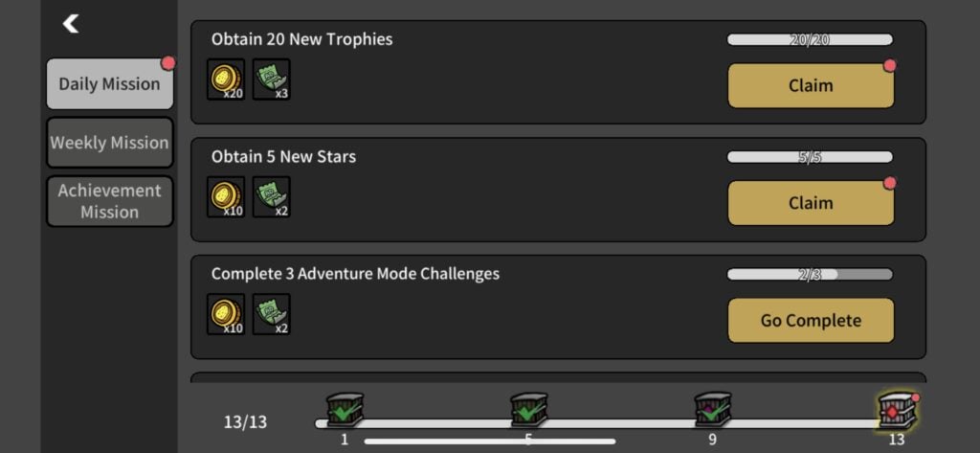Open the Weekly Mission tab
Viewport: 980px width, 453px height.
click(x=110, y=143)
